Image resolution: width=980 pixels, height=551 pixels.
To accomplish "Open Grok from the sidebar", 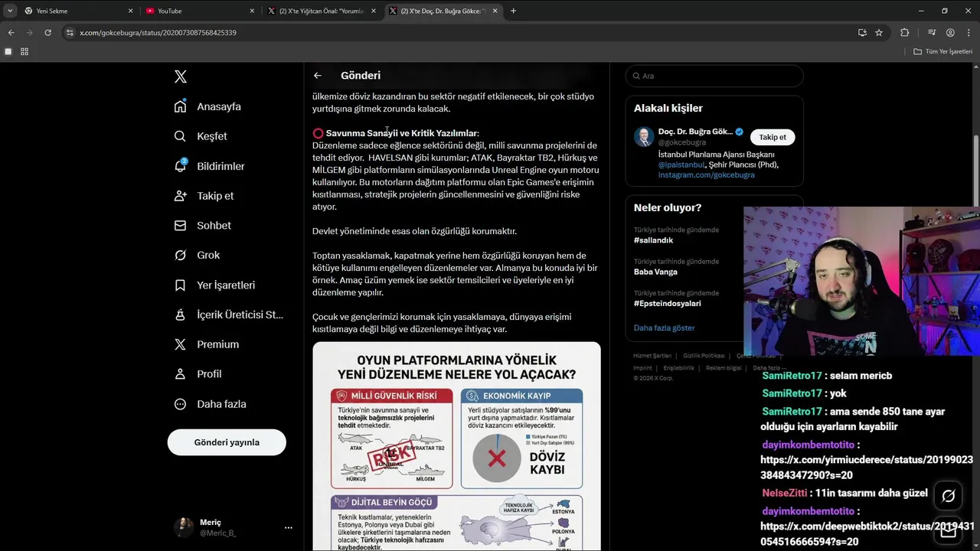I will point(197,255).
